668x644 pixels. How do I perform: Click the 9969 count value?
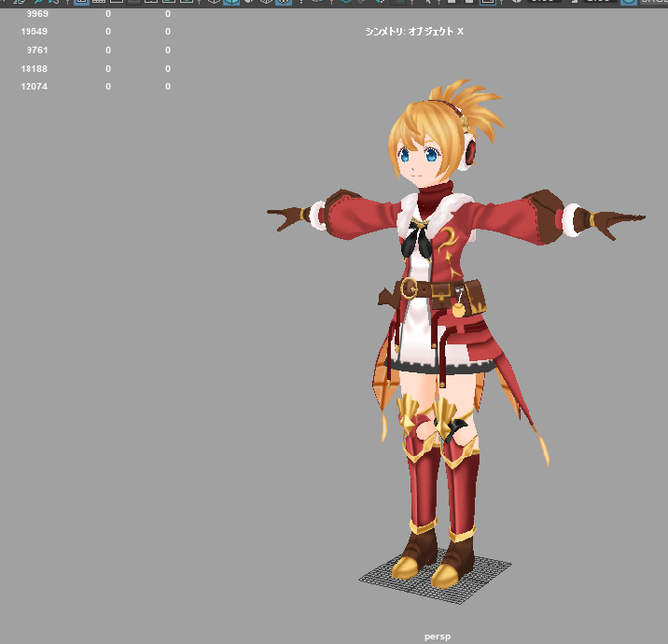click(37, 14)
